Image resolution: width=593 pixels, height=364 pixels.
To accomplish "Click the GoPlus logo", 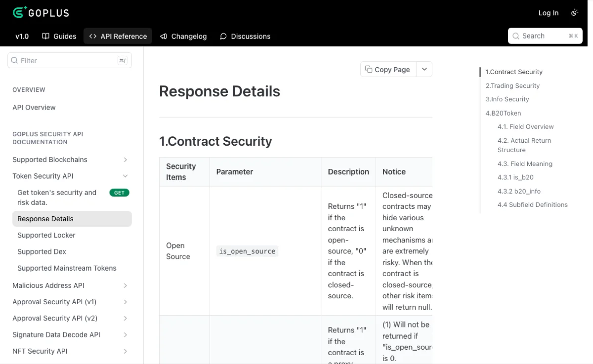I will click(41, 12).
